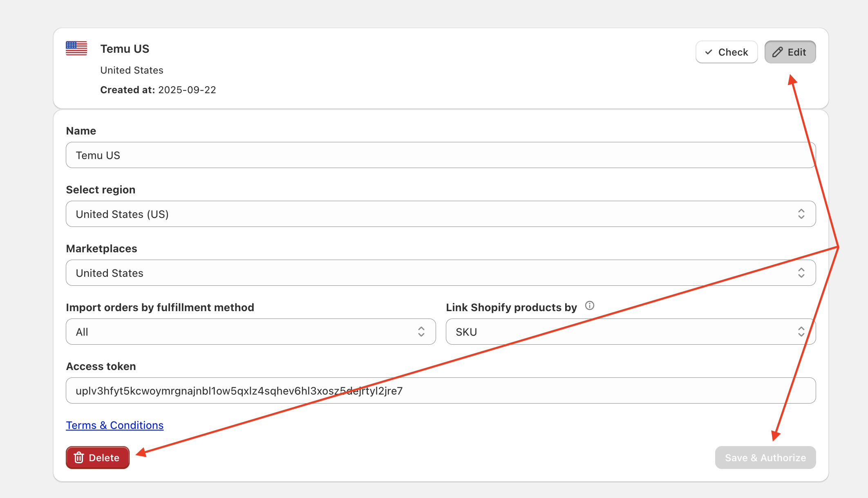Viewport: 868px width, 498px height.
Task: Click the Marketplaces label
Action: point(101,249)
